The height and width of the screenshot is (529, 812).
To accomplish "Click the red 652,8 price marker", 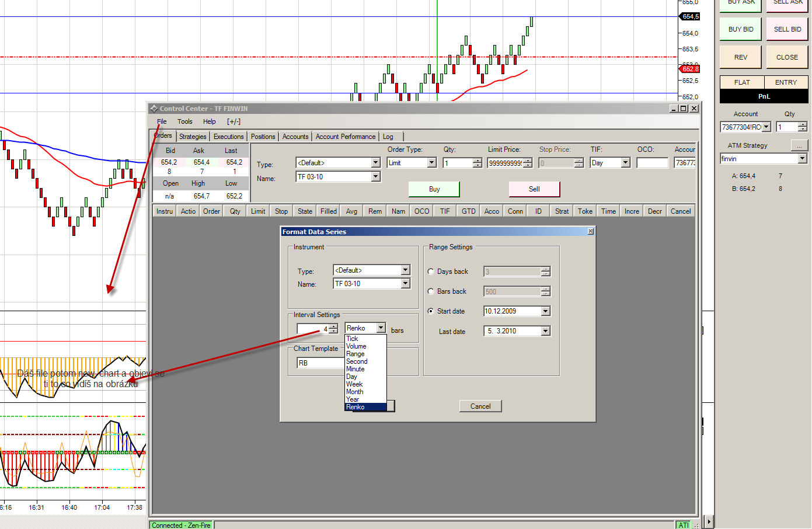I will (690, 69).
